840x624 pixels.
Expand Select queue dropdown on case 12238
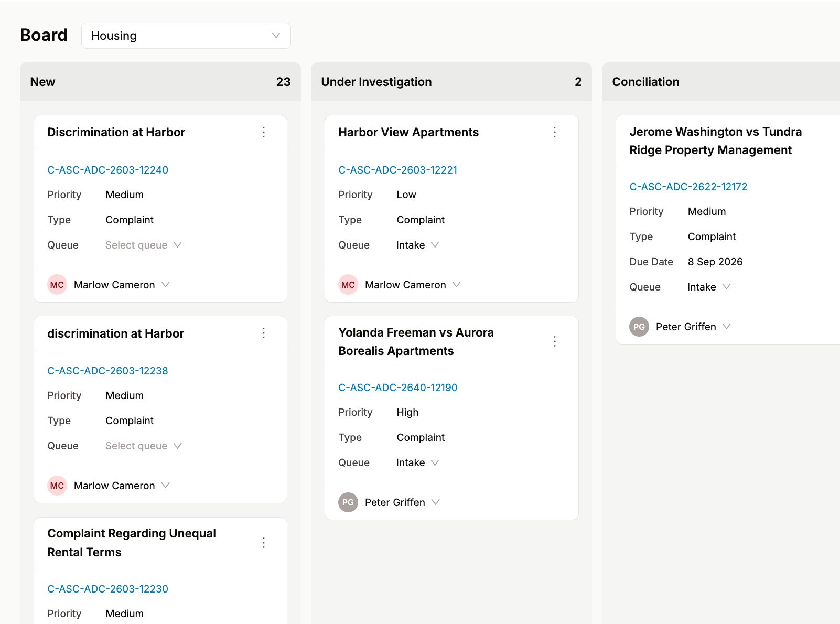143,446
